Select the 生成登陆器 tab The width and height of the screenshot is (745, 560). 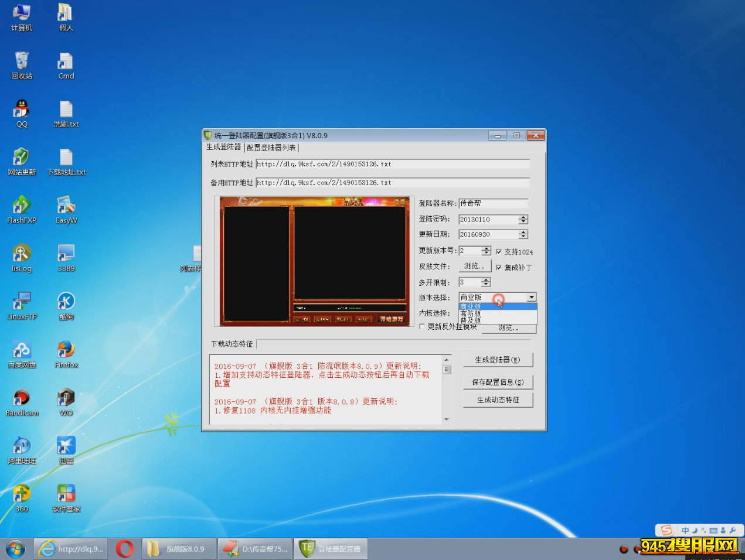[x=223, y=147]
